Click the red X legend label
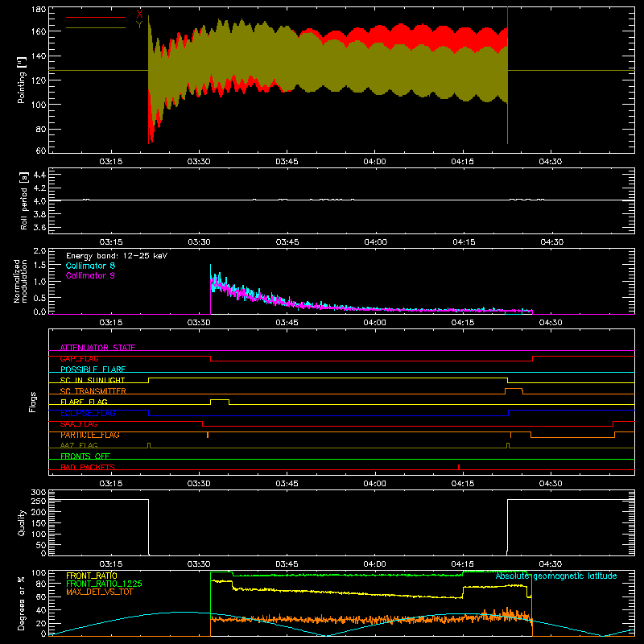644x644 pixels. click(x=139, y=14)
